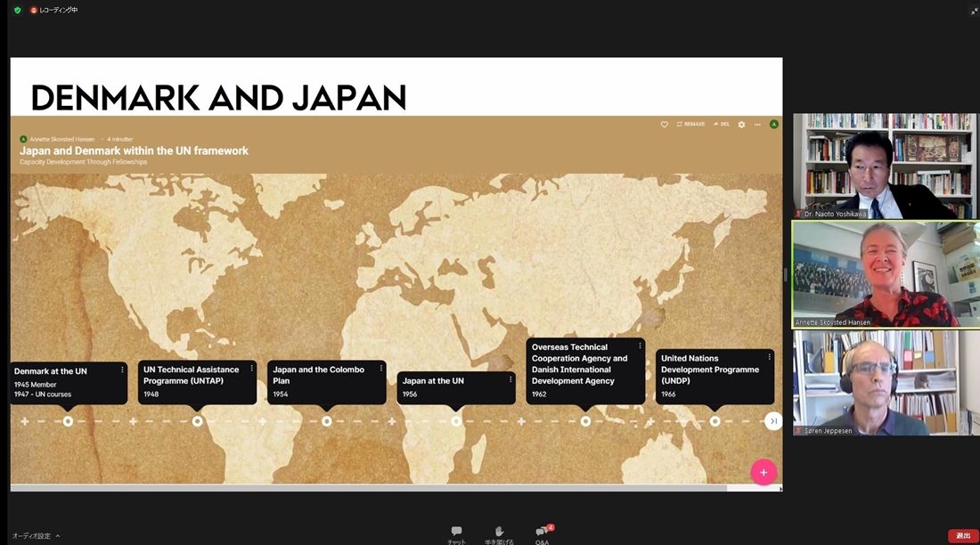Screen dimensions: 980x545
Task: Click the right arrow of the horizontal scrollbar
Action: [780, 488]
